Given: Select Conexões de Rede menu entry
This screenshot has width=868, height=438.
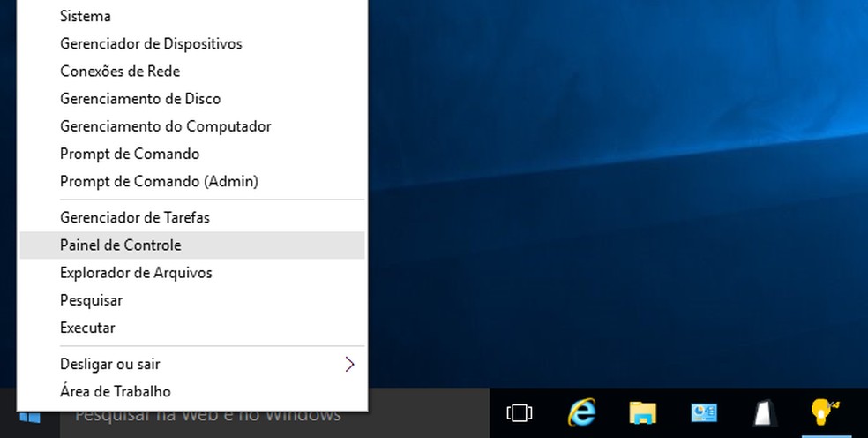Looking at the screenshot, I should [191, 71].
